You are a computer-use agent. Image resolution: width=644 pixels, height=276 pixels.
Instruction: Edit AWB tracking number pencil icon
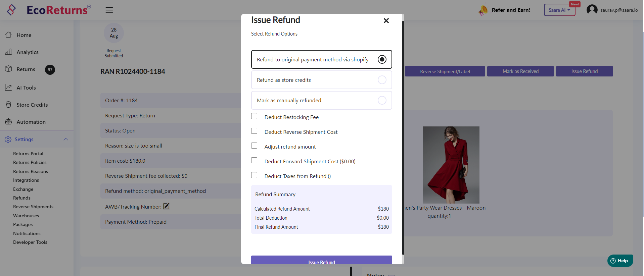(166, 207)
